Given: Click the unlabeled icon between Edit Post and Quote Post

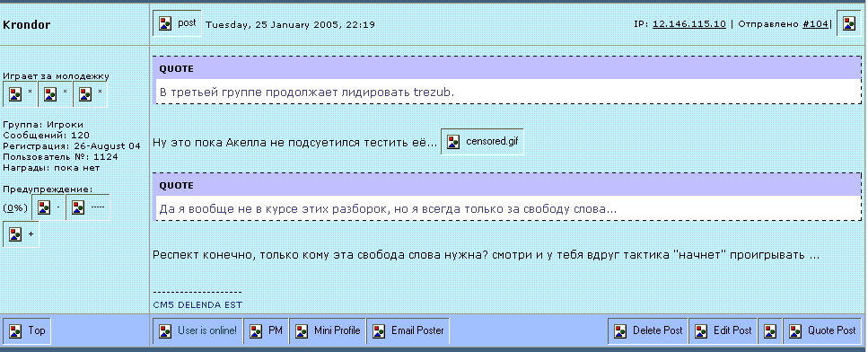Looking at the screenshot, I should (770, 331).
